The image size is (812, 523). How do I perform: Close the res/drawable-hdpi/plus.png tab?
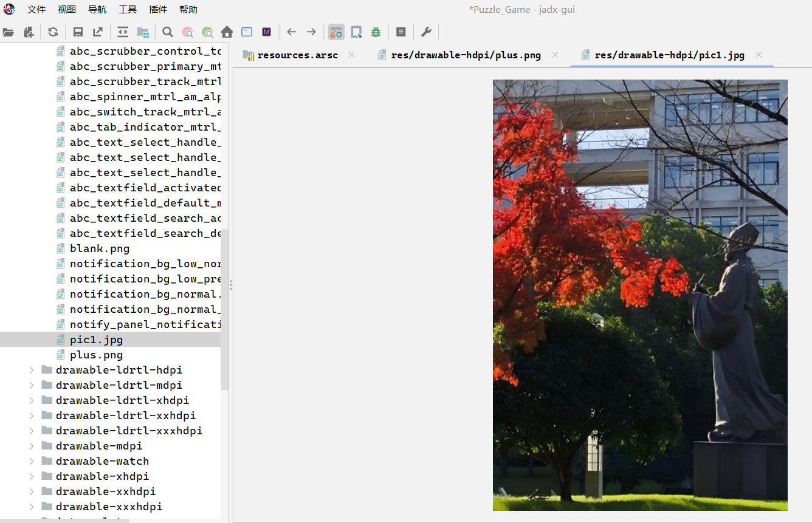(x=555, y=55)
